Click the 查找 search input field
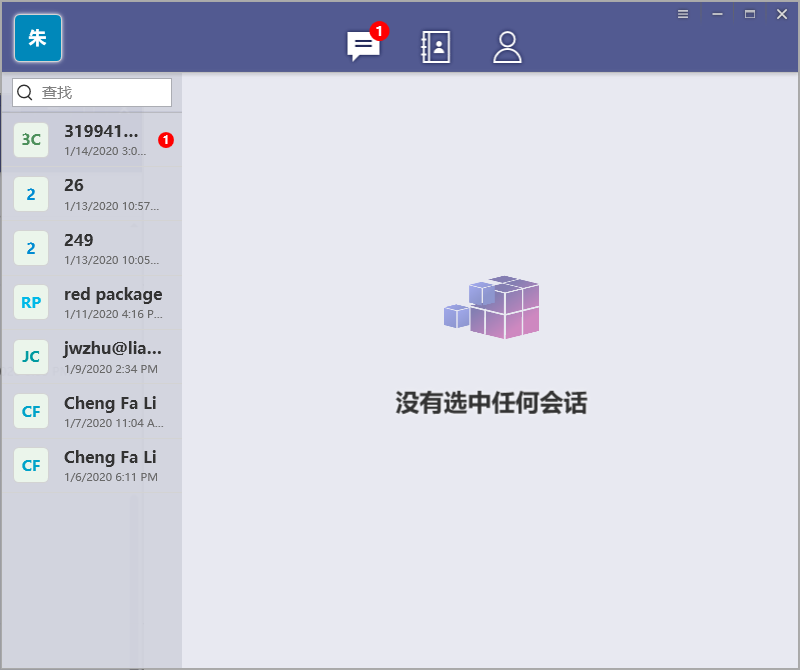 tap(92, 92)
